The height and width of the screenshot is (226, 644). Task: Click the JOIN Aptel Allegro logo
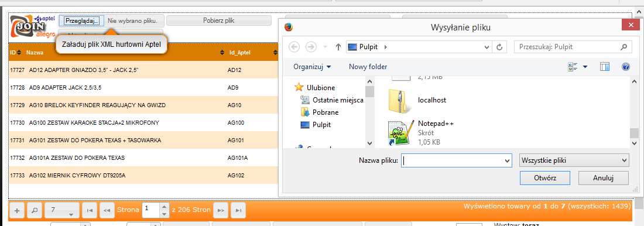point(32,27)
